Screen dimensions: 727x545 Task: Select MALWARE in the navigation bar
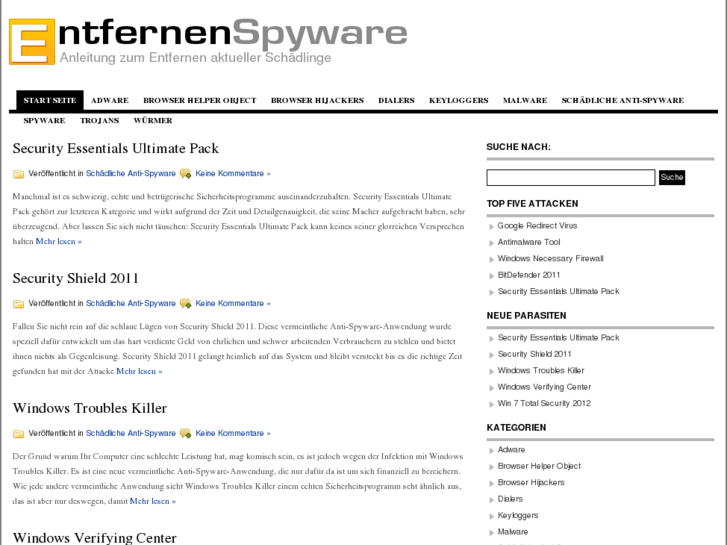(525, 100)
